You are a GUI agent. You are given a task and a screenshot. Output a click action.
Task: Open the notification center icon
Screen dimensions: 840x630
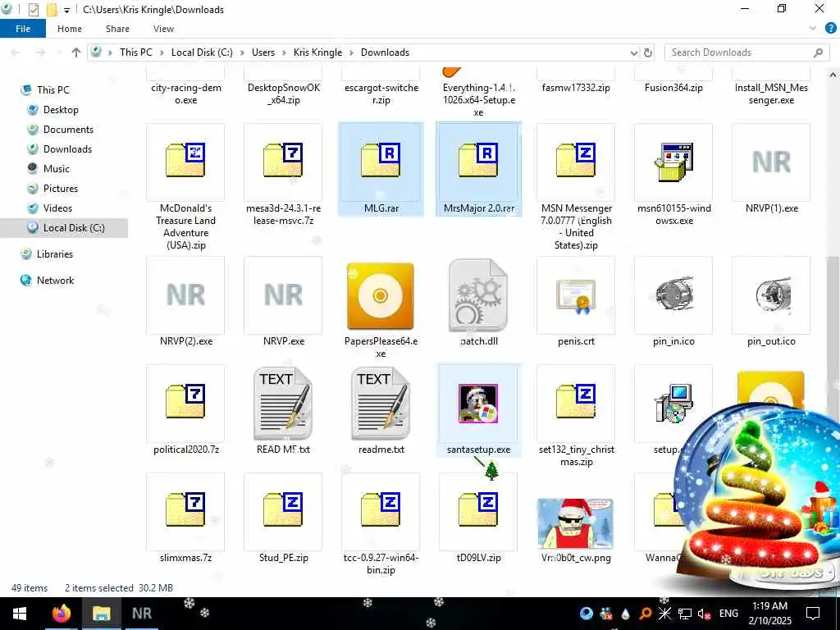813,614
